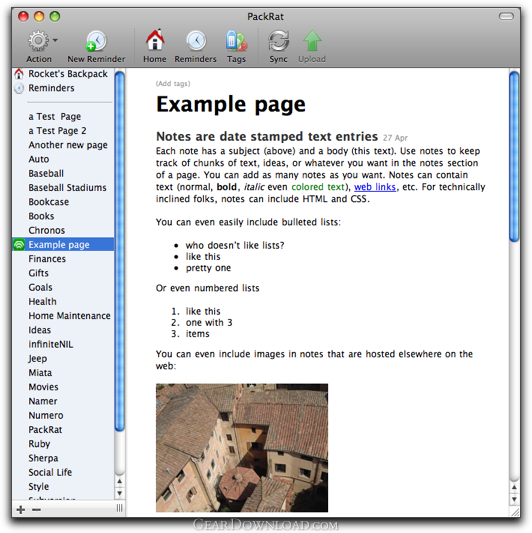Select the note subject about date stamped entries

(x=267, y=137)
